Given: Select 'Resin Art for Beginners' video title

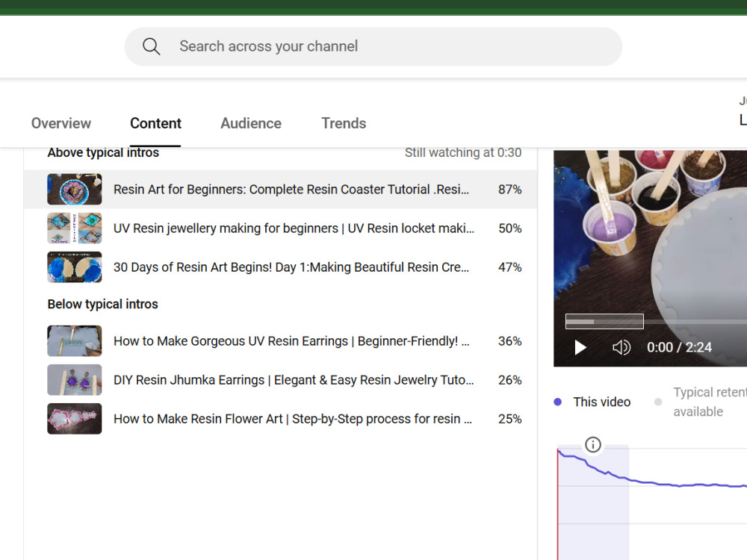Looking at the screenshot, I should pos(291,190).
